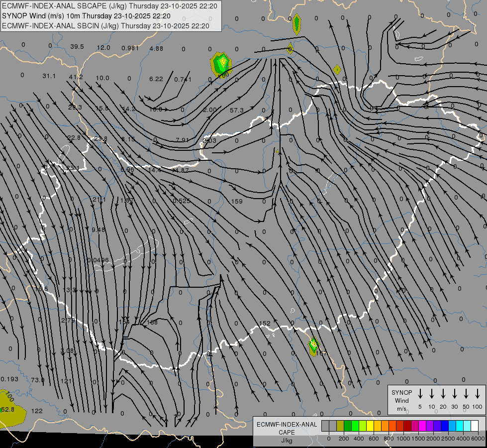Select the olive CAPE legend swatch

coord(340,426)
